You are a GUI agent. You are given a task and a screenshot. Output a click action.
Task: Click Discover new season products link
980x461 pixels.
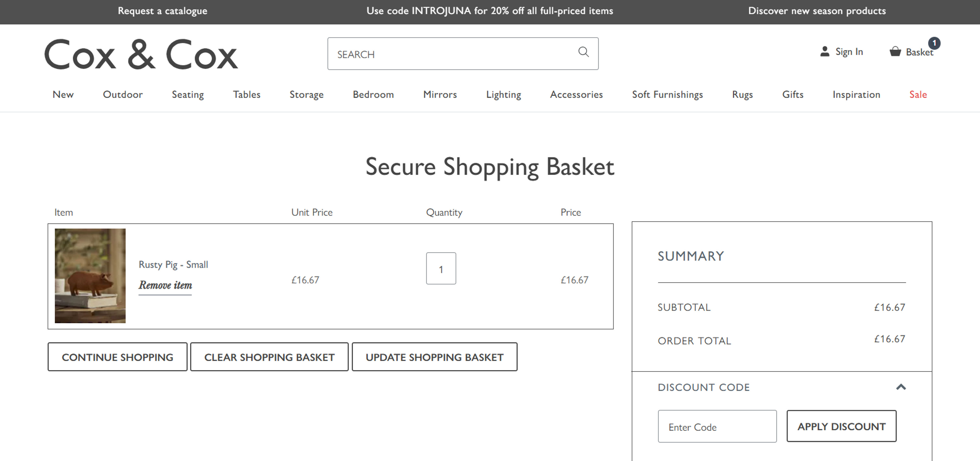click(x=817, y=11)
